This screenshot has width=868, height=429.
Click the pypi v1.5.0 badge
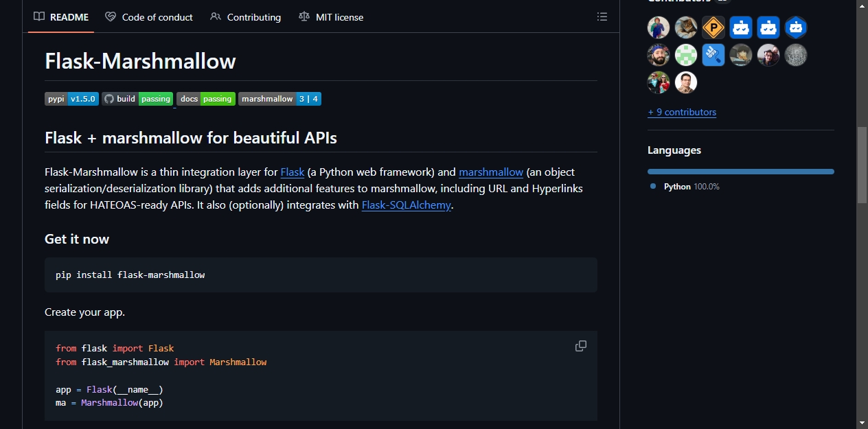tap(72, 99)
